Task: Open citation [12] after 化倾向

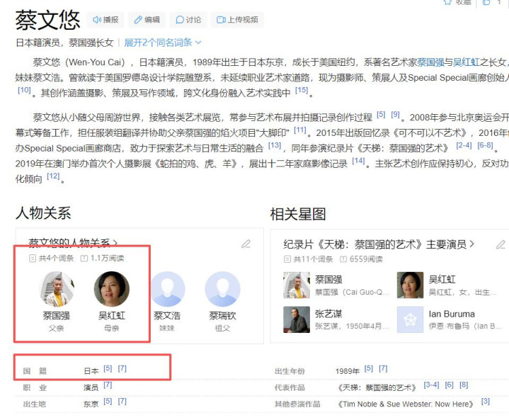Action: tap(53, 176)
